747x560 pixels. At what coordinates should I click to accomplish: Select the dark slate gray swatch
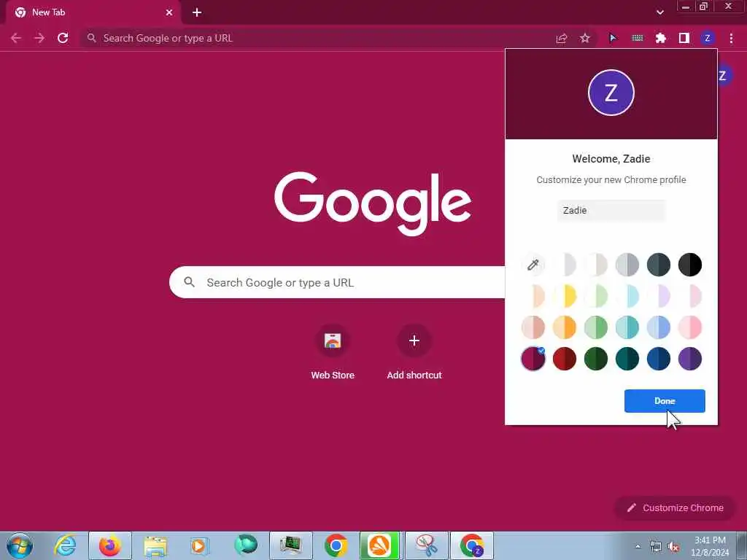coord(659,265)
